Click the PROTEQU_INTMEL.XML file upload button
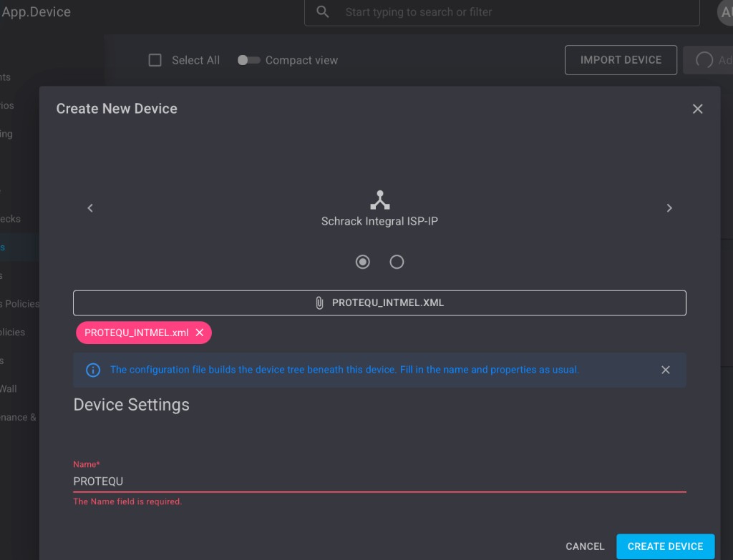 pyautogui.click(x=379, y=303)
